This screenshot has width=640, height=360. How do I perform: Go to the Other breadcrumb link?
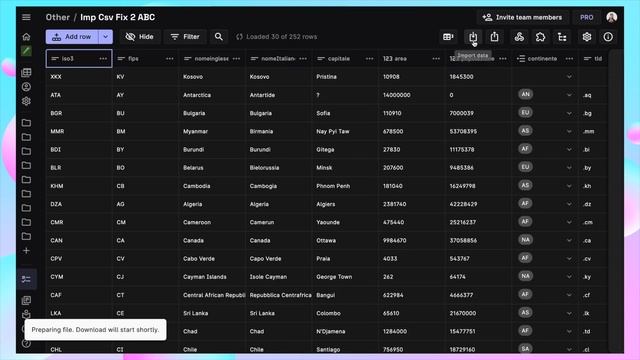tap(58, 17)
